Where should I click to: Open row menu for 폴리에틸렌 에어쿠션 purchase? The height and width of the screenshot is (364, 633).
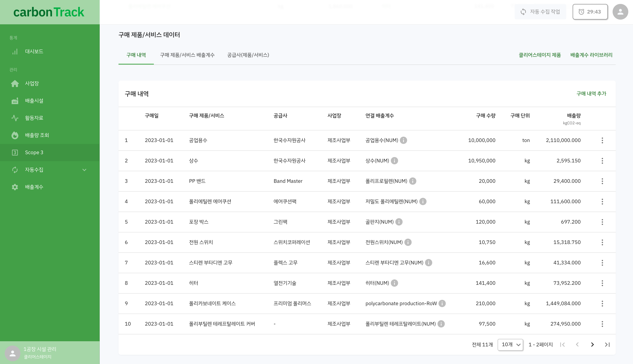[x=602, y=201]
